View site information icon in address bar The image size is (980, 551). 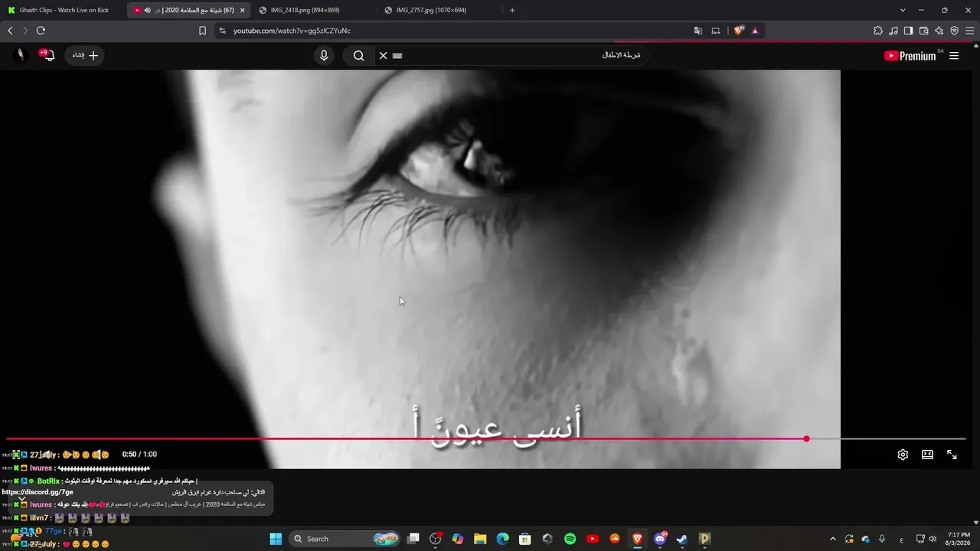click(222, 31)
